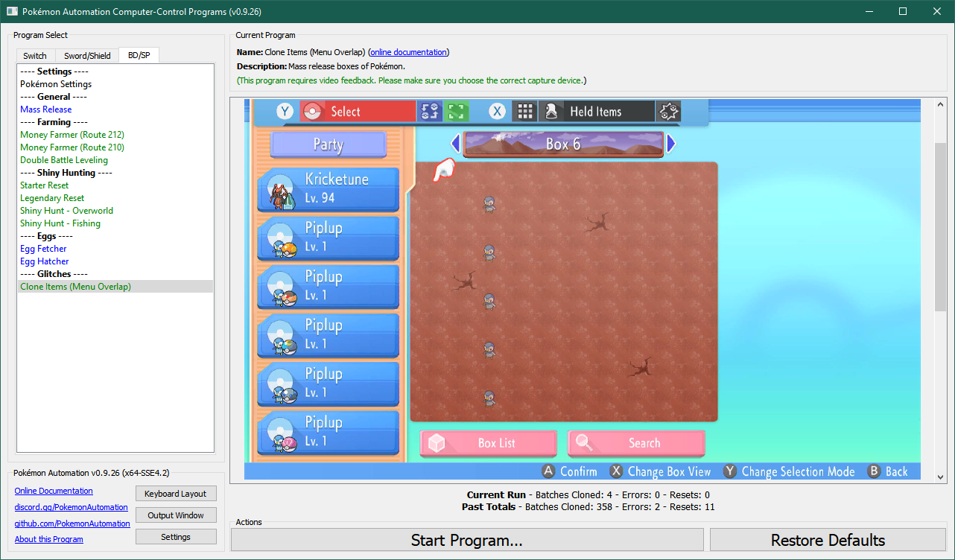Click the Restore Defaults button
Screen dimensions: 955x560
pos(828,541)
